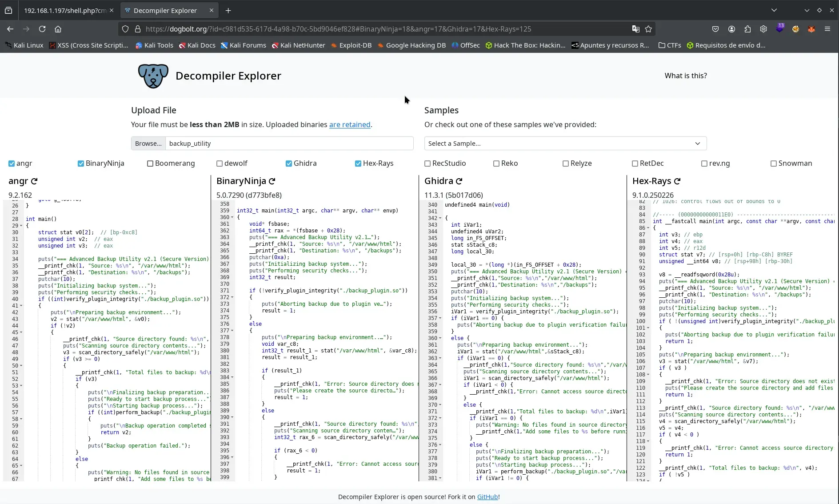The image size is (839, 504).
Task: Click the browser back arrow
Action: [x=10, y=29]
